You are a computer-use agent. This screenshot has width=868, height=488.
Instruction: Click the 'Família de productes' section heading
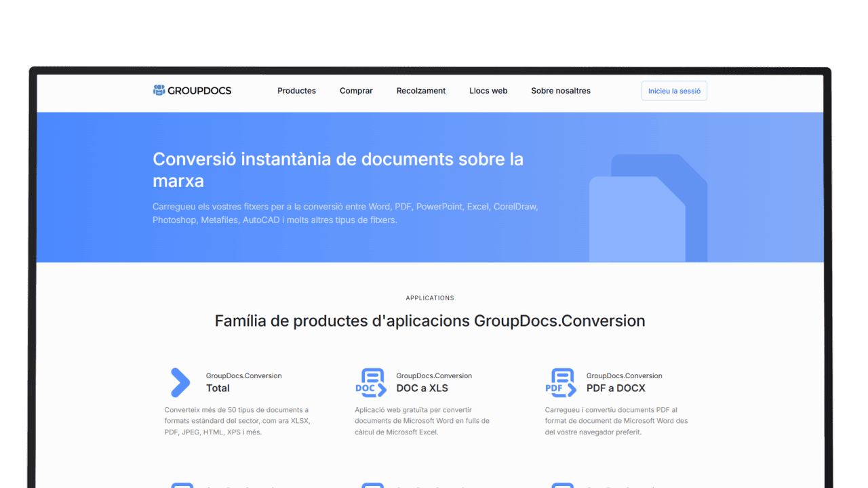(x=430, y=321)
